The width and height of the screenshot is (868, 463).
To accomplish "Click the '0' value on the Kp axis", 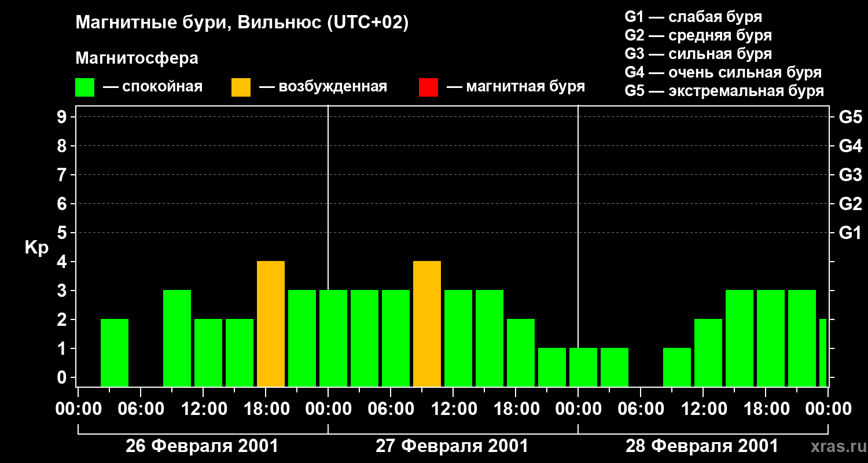I will (x=63, y=377).
